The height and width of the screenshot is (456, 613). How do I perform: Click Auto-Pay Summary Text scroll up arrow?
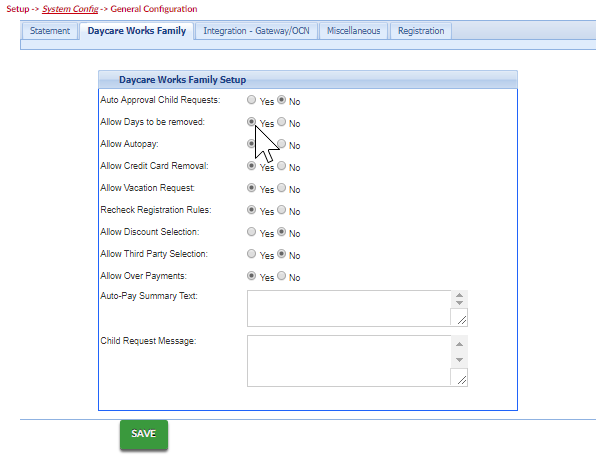pos(459,295)
